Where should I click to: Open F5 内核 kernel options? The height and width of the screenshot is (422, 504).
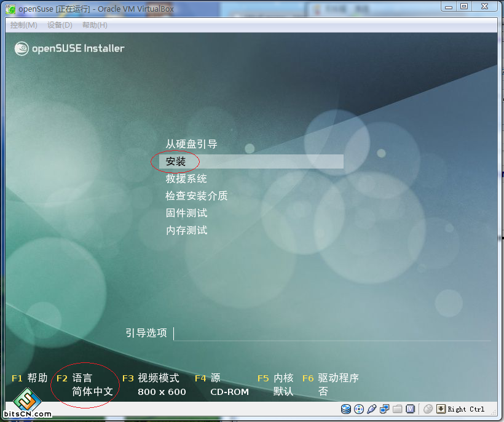(x=275, y=378)
